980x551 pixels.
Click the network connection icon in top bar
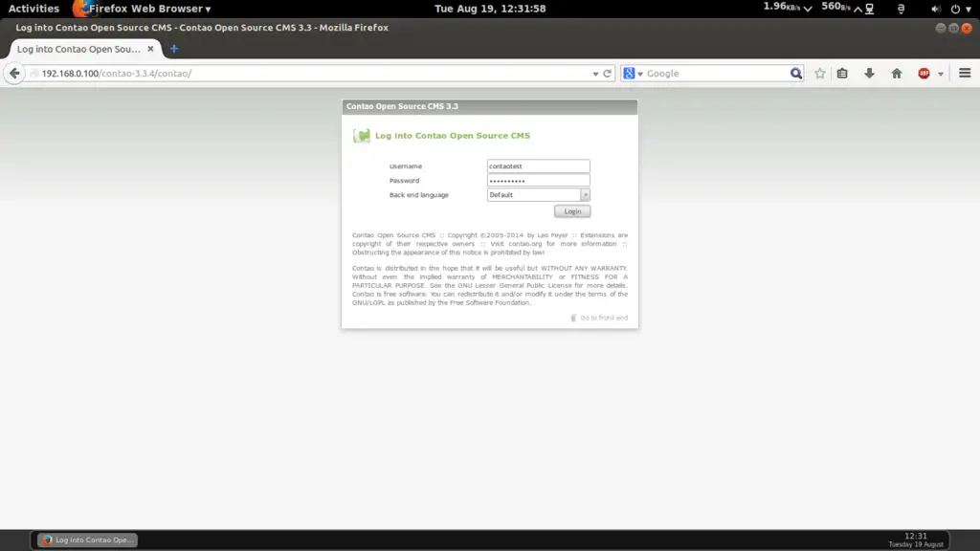click(x=869, y=9)
